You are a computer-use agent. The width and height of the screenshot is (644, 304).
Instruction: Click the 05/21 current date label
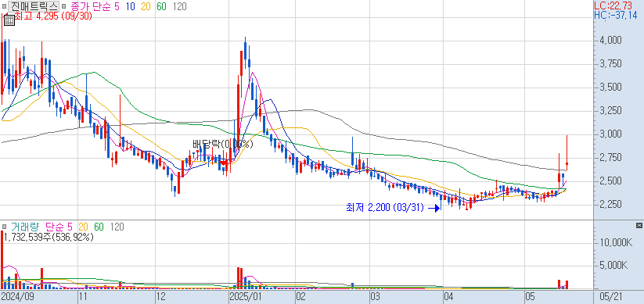pos(612,296)
